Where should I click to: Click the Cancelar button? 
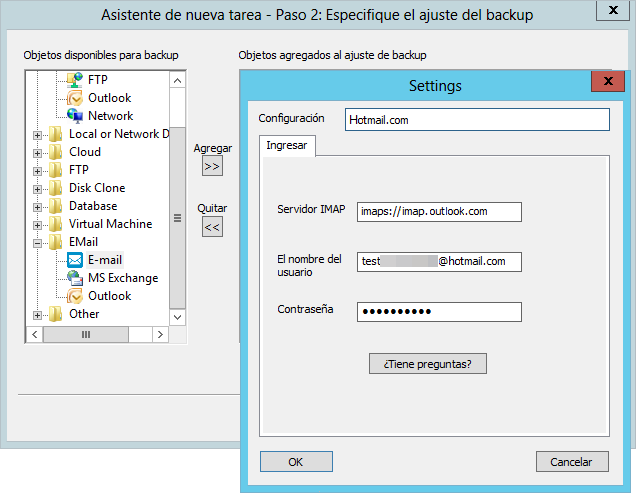(572, 461)
